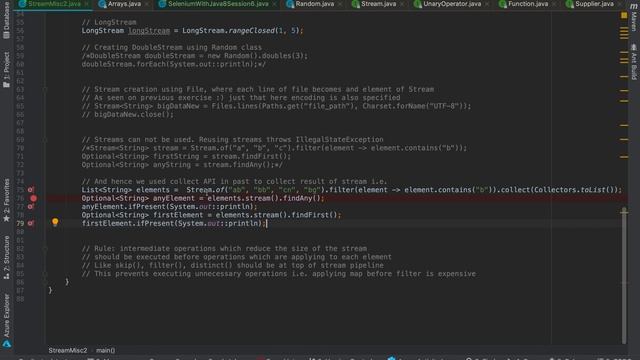
Task: Click the lambda gutter icon on line 77
Action: [x=31, y=207]
